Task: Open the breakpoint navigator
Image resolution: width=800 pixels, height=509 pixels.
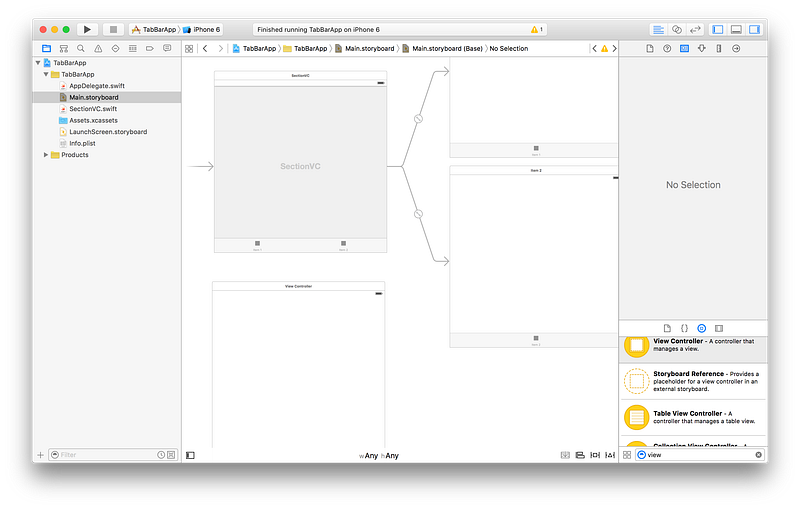Action: (x=149, y=48)
